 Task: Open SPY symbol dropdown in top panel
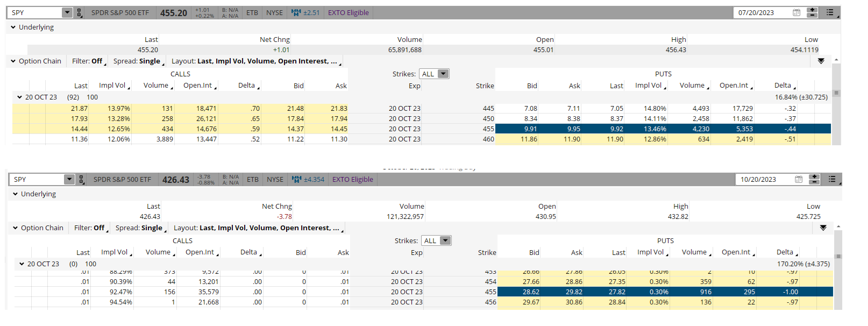[67, 13]
